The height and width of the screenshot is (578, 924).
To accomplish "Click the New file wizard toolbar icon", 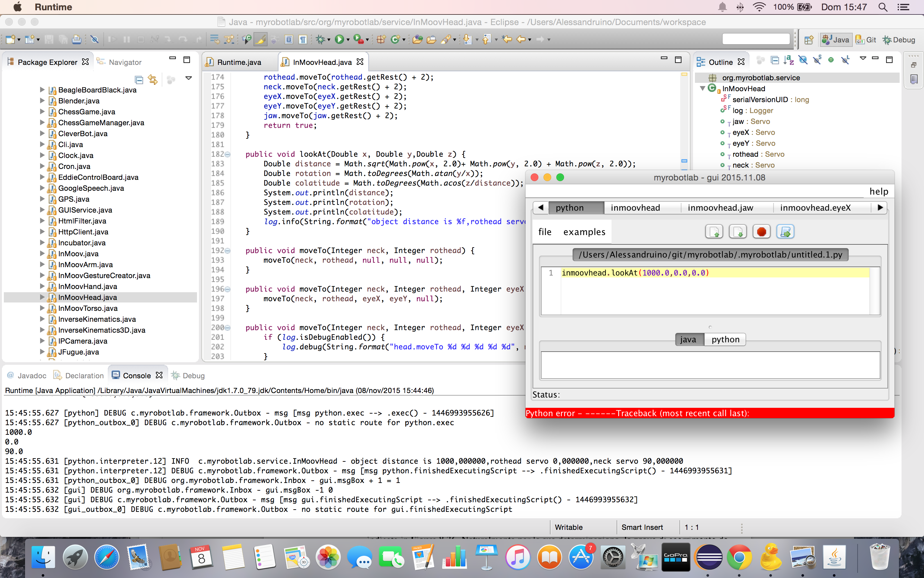I will 10,39.
